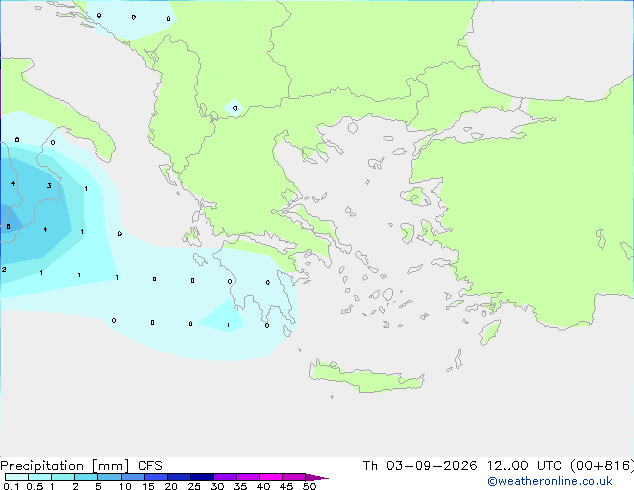Click the '50' legend scale label
This screenshot has width=634, height=490.
tap(309, 486)
